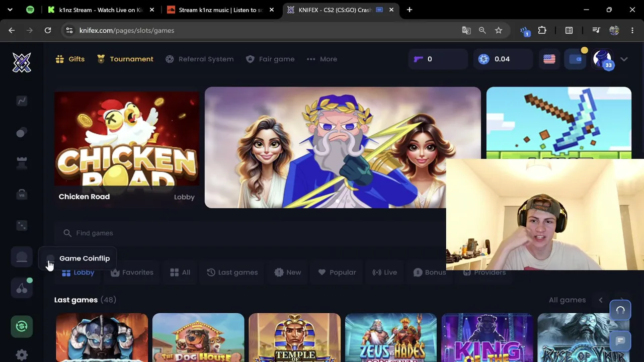Open the Dice game icon in the sidebar
Image resolution: width=644 pixels, height=362 pixels.
coord(22,225)
